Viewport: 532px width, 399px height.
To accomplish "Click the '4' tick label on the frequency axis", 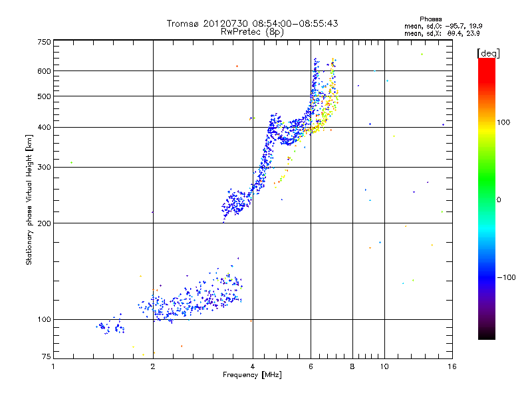I will (x=253, y=366).
